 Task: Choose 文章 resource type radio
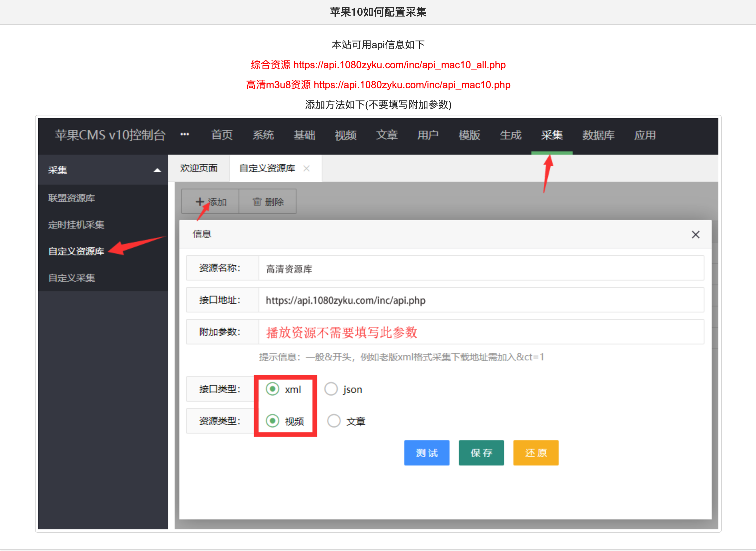tap(334, 421)
